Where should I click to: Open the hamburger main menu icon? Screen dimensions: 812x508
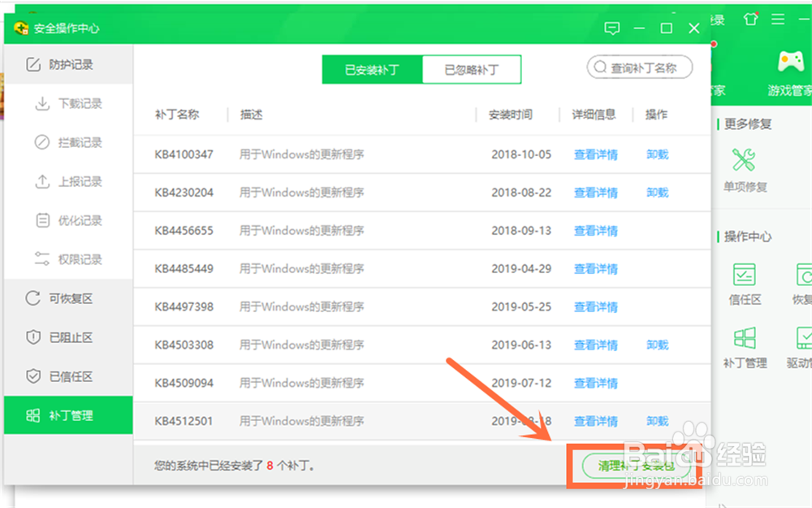[777, 20]
